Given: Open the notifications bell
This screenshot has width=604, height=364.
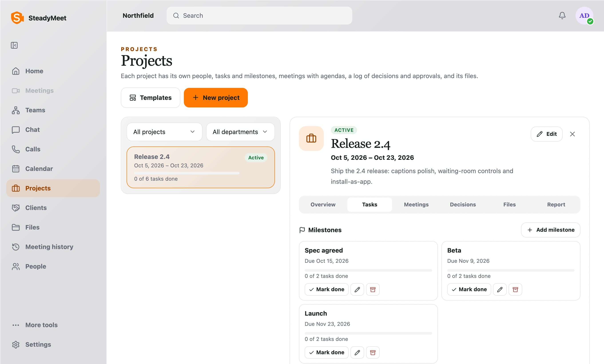Looking at the screenshot, I should pos(562,16).
